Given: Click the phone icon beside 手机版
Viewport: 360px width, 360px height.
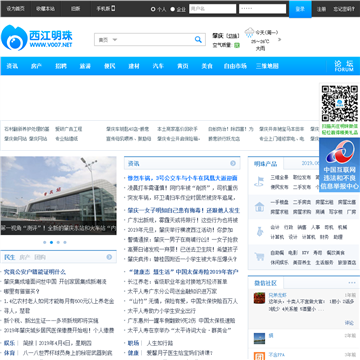Looking at the screenshot, I should click(113, 8).
